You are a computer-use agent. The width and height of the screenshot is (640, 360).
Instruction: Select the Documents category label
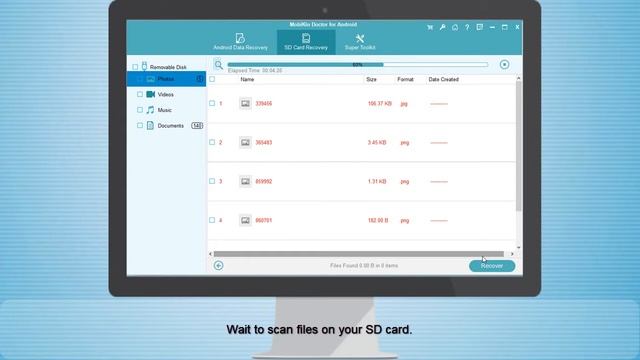pyautogui.click(x=171, y=126)
